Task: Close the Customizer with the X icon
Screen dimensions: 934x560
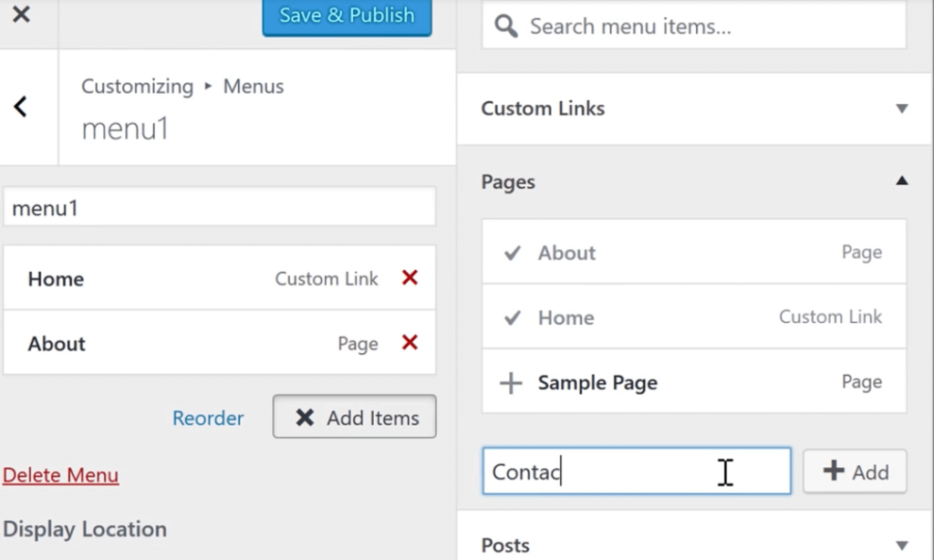Action: coord(21,14)
